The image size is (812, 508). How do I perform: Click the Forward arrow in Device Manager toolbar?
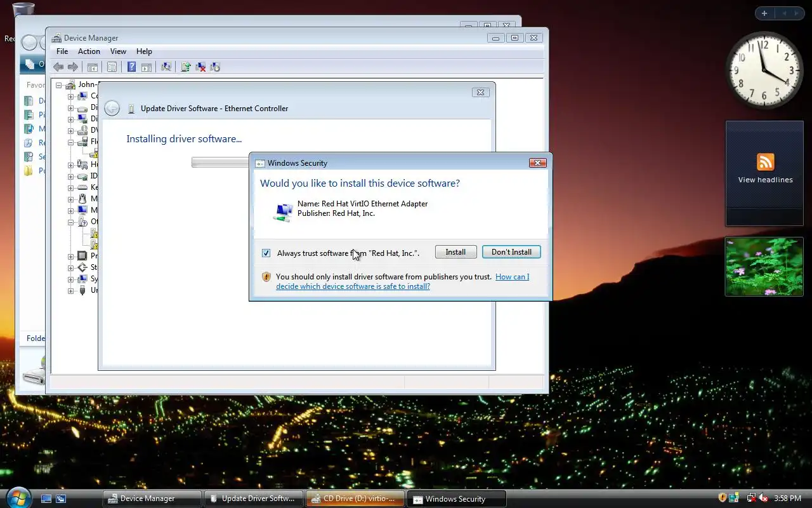click(73, 67)
